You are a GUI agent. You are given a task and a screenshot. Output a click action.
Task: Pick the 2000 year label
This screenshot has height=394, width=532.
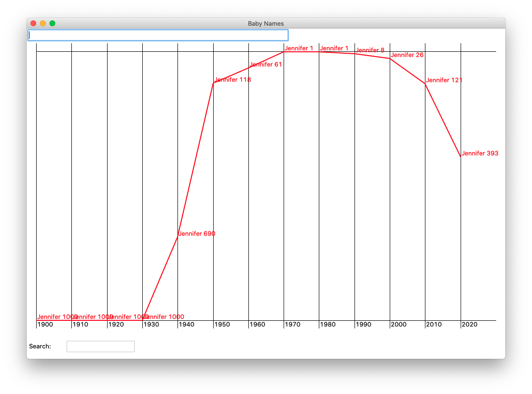coord(399,325)
